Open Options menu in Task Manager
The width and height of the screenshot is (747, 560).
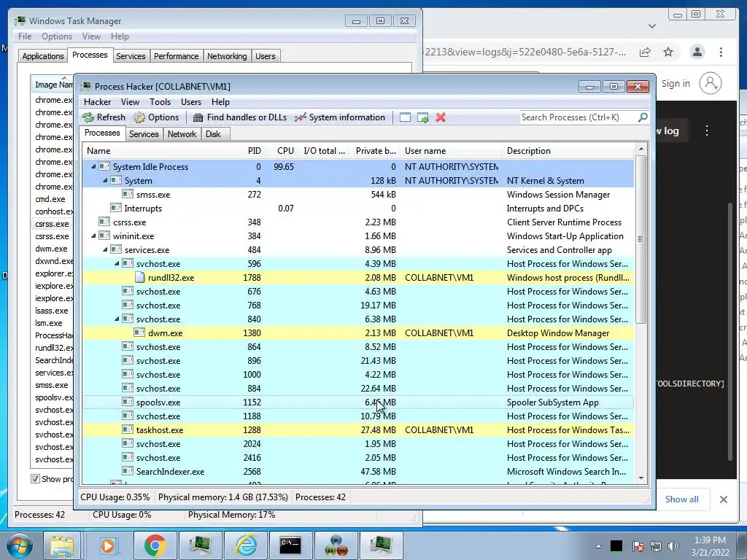57,36
